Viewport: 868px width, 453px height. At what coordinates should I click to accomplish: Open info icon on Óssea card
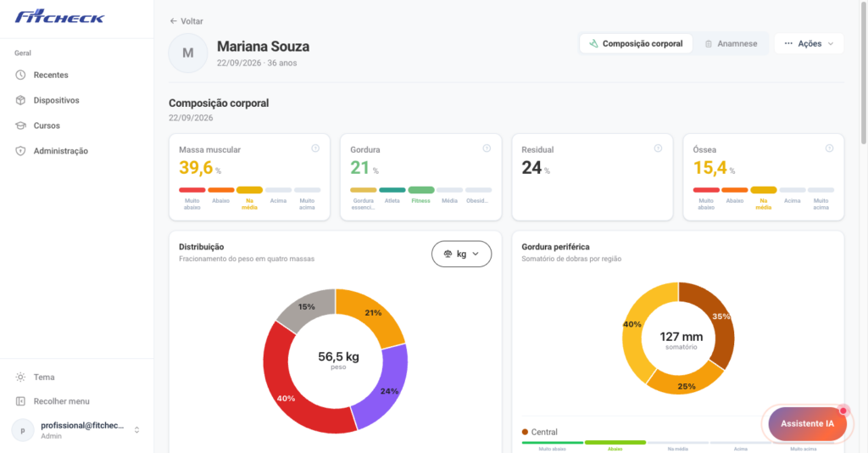pyautogui.click(x=829, y=148)
